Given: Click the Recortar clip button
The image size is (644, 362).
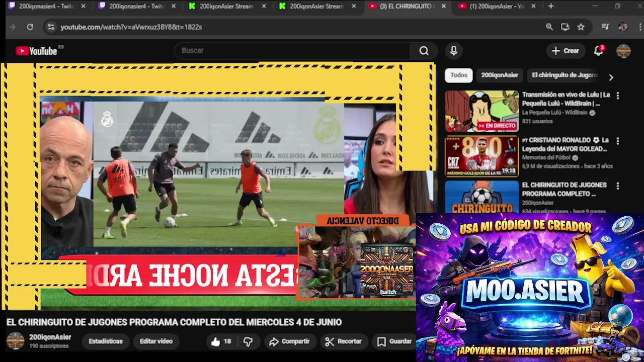Looking at the screenshot, I should pos(344,341).
